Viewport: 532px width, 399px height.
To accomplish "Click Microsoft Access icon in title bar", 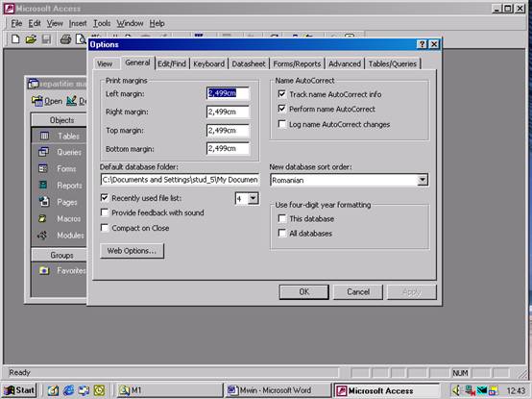I will (10, 8).
